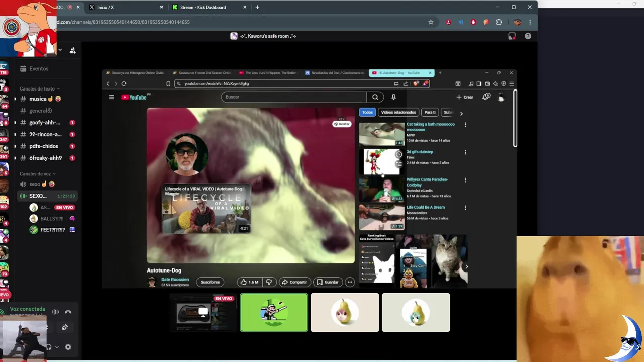Toggle noise suppression waveform icon
This screenshot has height=362, width=644.
tap(56, 312)
